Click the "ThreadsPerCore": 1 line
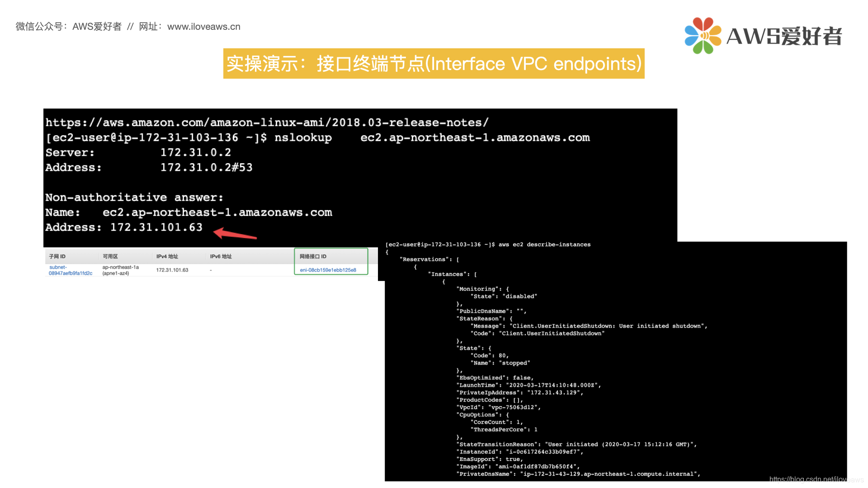 pyautogui.click(x=504, y=430)
